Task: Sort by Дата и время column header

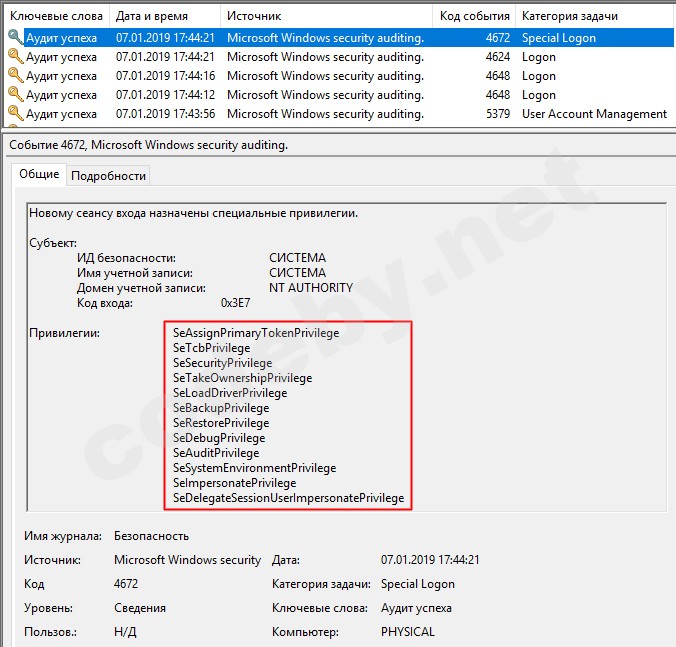Action: (165, 16)
